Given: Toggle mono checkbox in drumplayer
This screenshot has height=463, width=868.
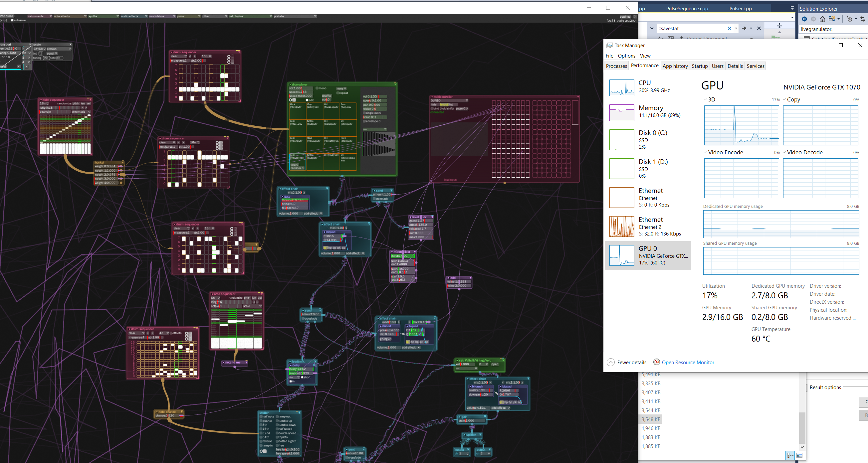Looking at the screenshot, I should click(x=317, y=88).
